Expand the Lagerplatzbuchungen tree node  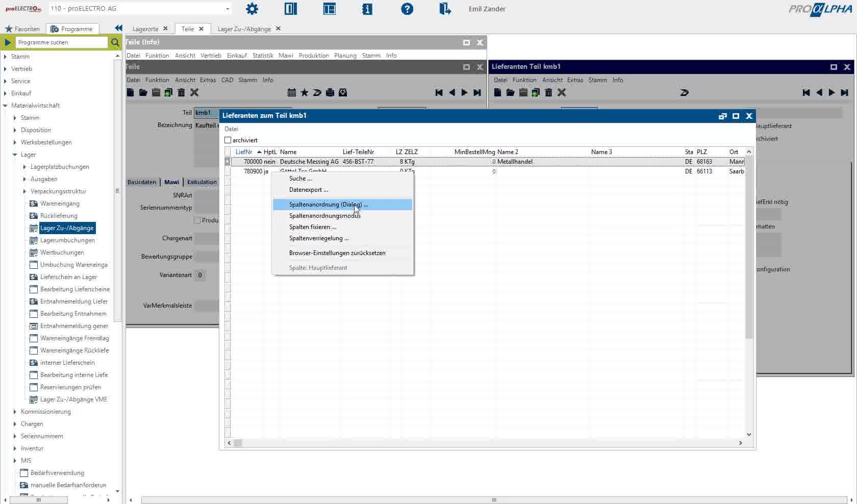24,167
